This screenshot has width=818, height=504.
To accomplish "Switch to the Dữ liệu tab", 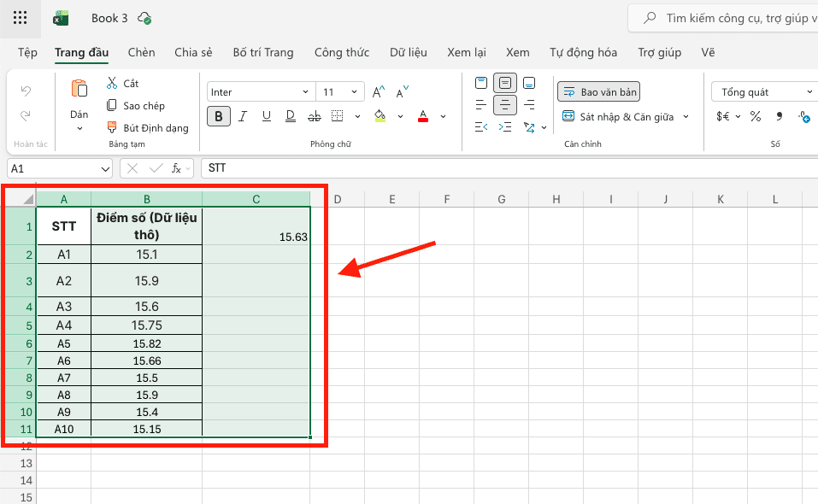I will coord(409,53).
